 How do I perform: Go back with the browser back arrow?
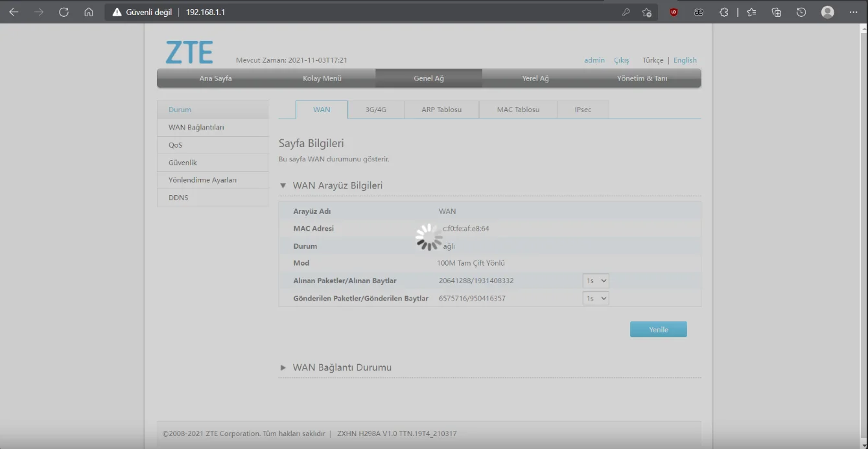pos(14,12)
